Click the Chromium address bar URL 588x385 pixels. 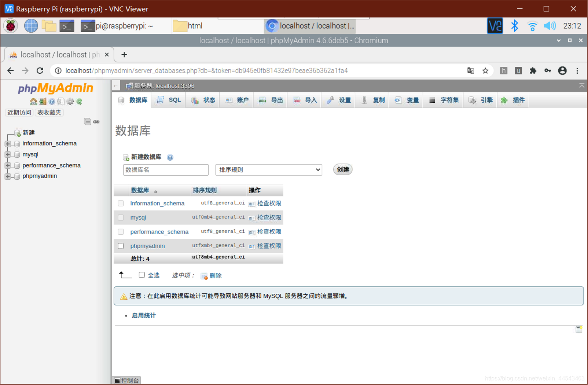(x=206, y=71)
